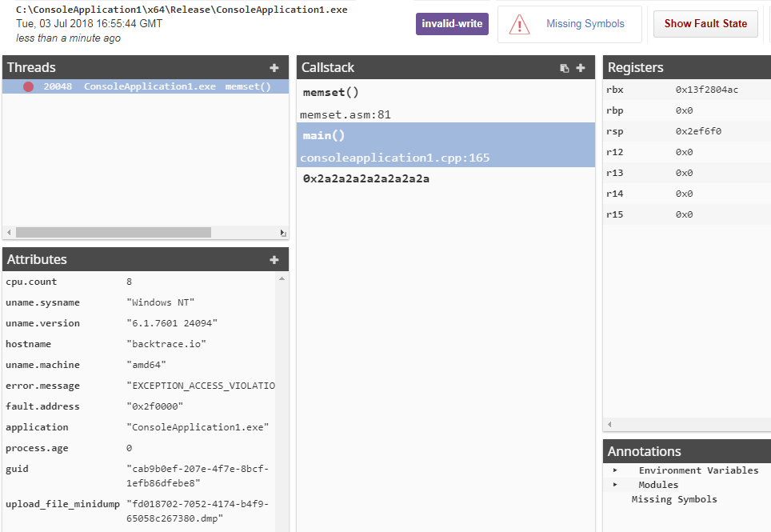Click the red warning triangle icon
Image resolution: width=771 pixels, height=532 pixels.
click(520, 25)
